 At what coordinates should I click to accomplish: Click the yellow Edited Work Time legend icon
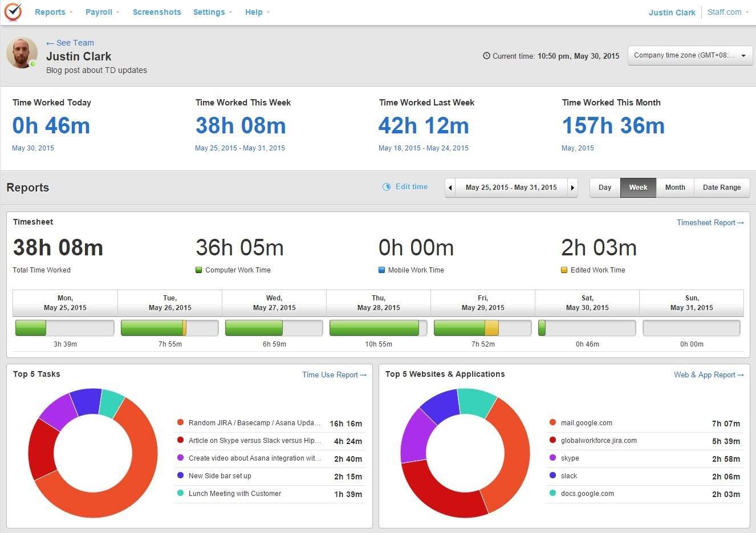(x=564, y=270)
